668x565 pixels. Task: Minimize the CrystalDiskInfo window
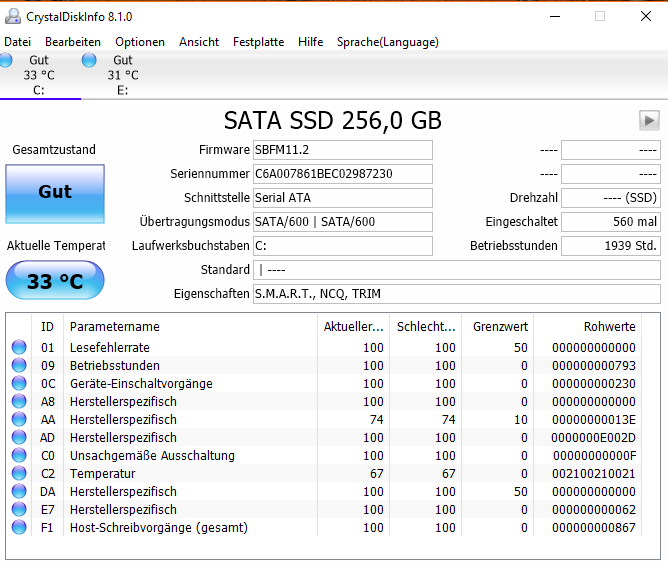[555, 17]
